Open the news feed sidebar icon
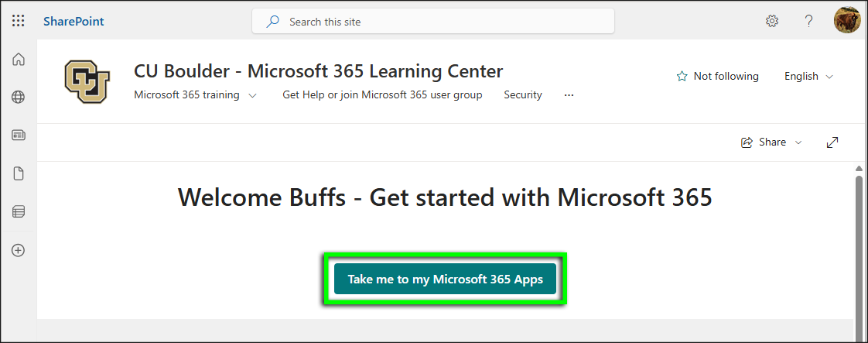Screen dimensions: 868x343 click(19, 135)
